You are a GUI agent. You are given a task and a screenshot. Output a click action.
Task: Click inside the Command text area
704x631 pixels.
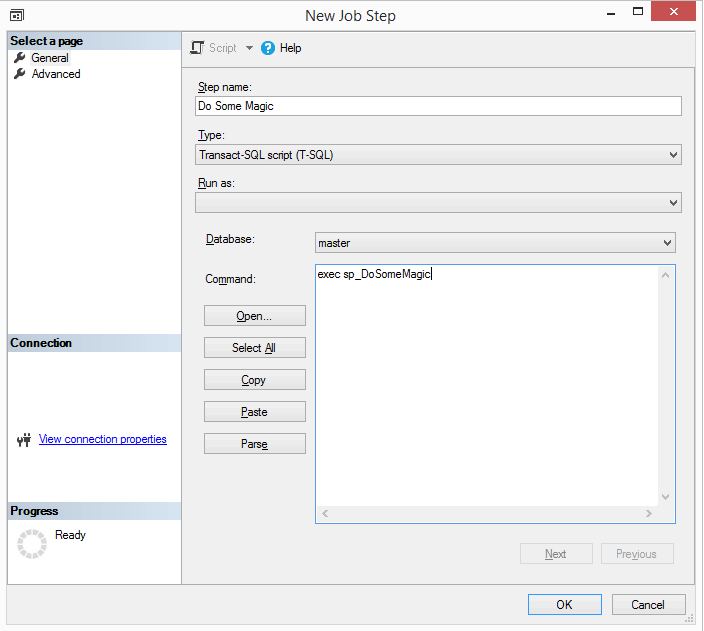(x=487, y=386)
